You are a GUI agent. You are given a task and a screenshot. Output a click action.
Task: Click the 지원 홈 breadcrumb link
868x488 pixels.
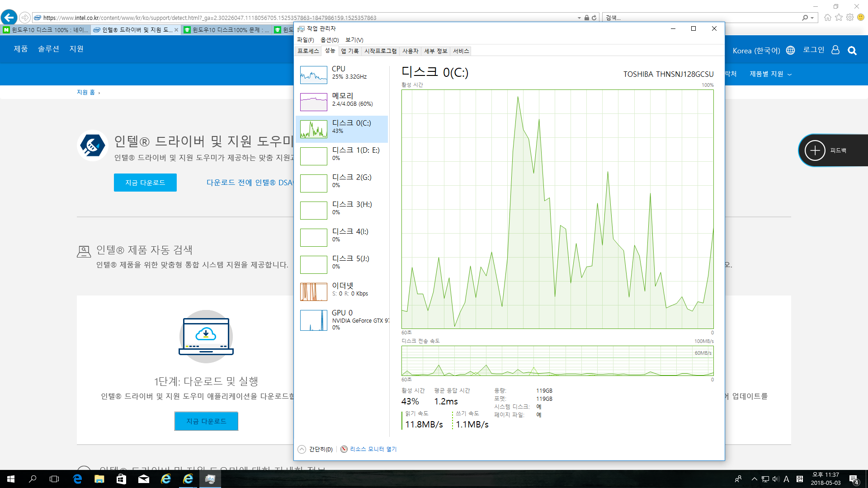[x=85, y=92]
